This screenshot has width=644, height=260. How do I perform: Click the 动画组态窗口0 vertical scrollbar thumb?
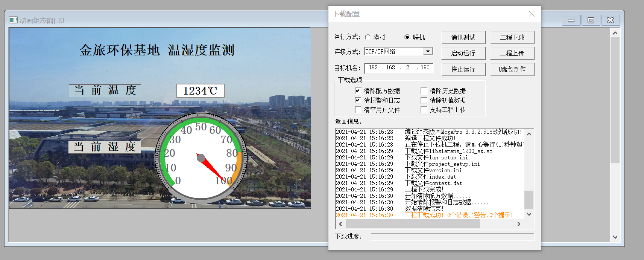pyautogui.click(x=615, y=100)
